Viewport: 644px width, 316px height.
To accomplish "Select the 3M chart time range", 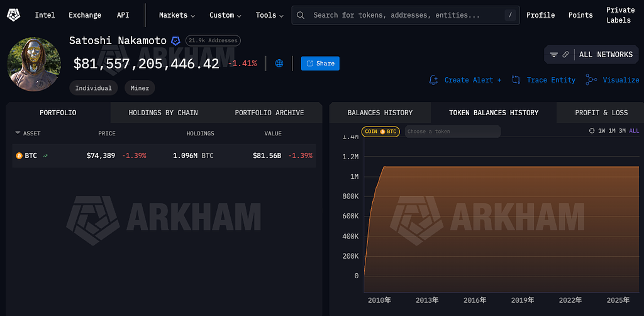I will pos(622,131).
